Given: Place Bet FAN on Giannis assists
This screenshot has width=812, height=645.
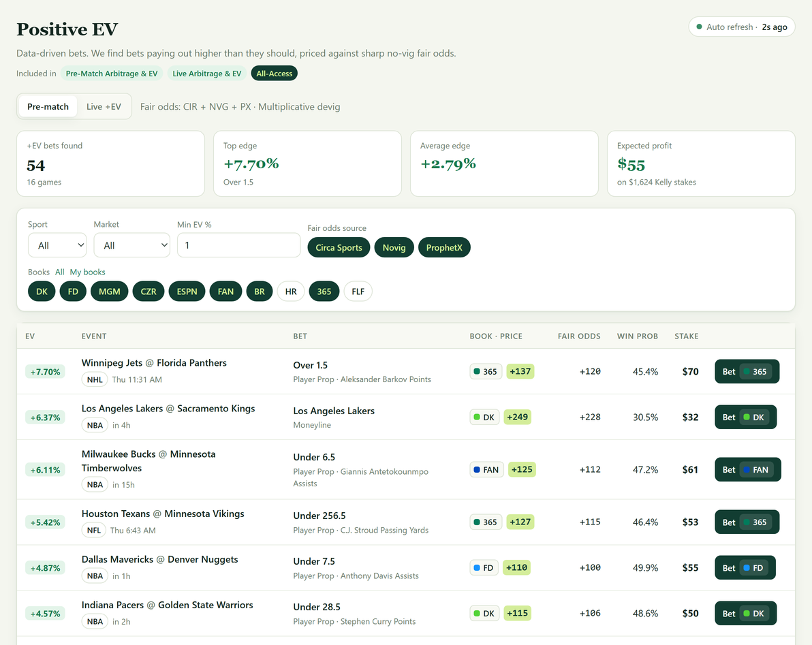Looking at the screenshot, I should (x=748, y=469).
